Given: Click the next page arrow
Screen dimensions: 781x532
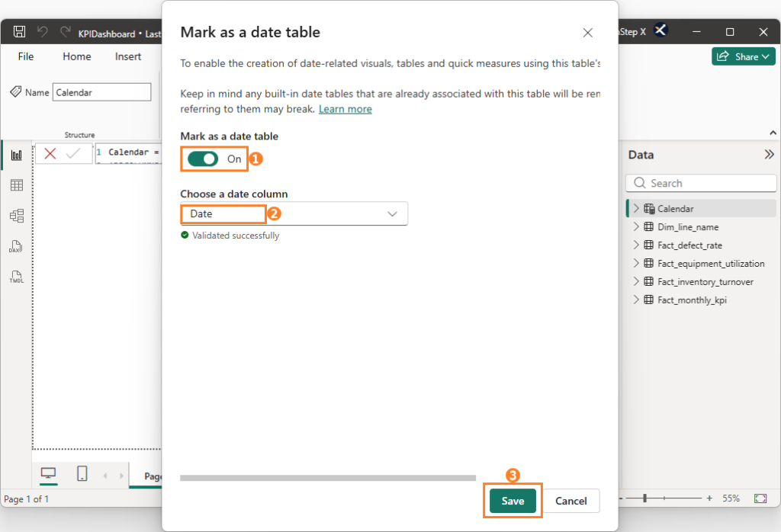Looking at the screenshot, I should coord(121,476).
